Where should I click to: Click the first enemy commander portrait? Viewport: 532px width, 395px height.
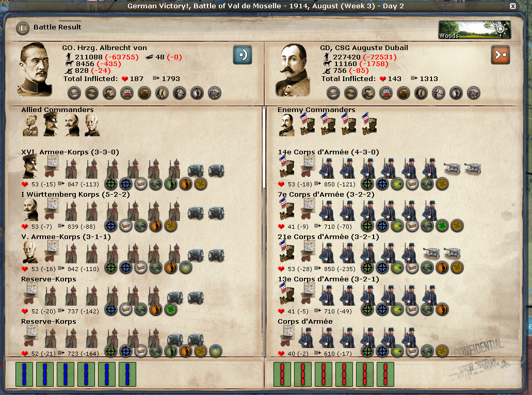pyautogui.click(x=286, y=125)
